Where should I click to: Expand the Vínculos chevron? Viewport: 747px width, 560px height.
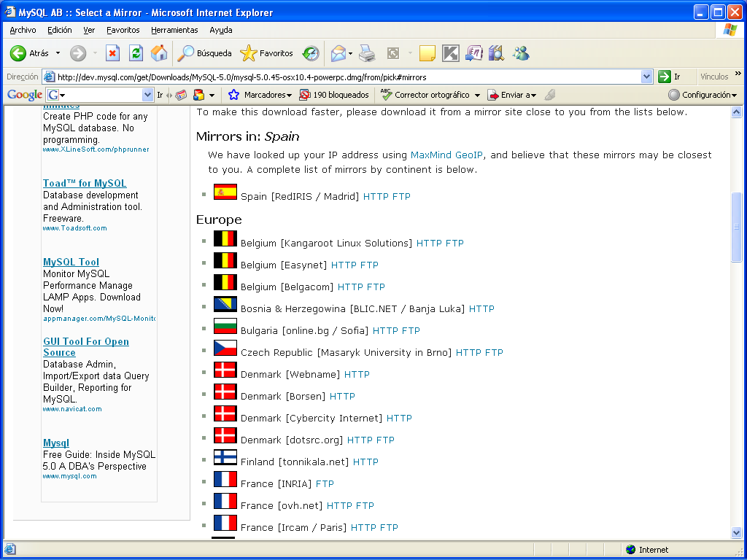(738, 74)
